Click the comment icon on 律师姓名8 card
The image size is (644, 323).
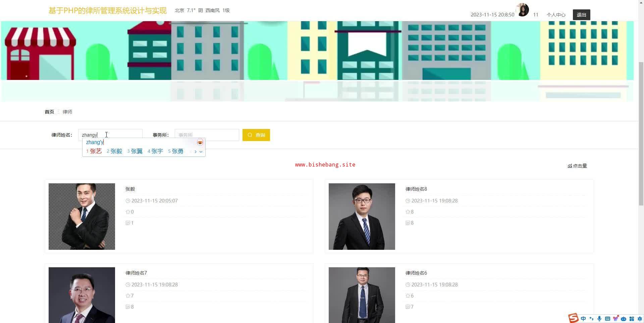coord(408,223)
